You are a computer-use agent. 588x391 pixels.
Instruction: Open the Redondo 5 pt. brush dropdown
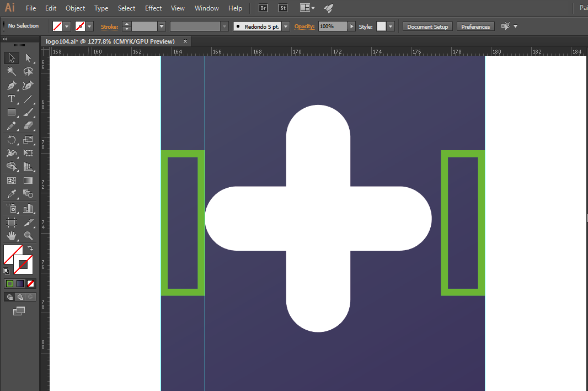click(x=286, y=27)
